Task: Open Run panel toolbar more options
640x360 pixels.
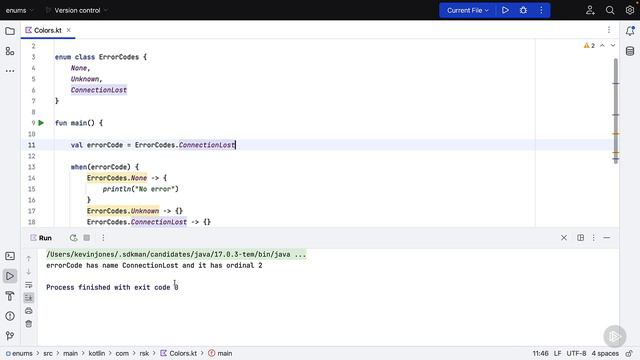Action: [x=103, y=238]
